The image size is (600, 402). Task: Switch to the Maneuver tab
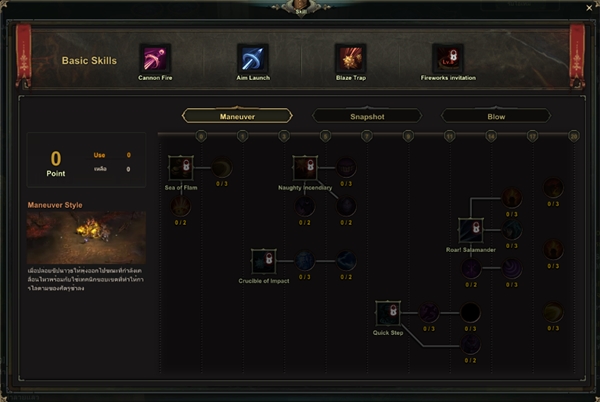237,116
